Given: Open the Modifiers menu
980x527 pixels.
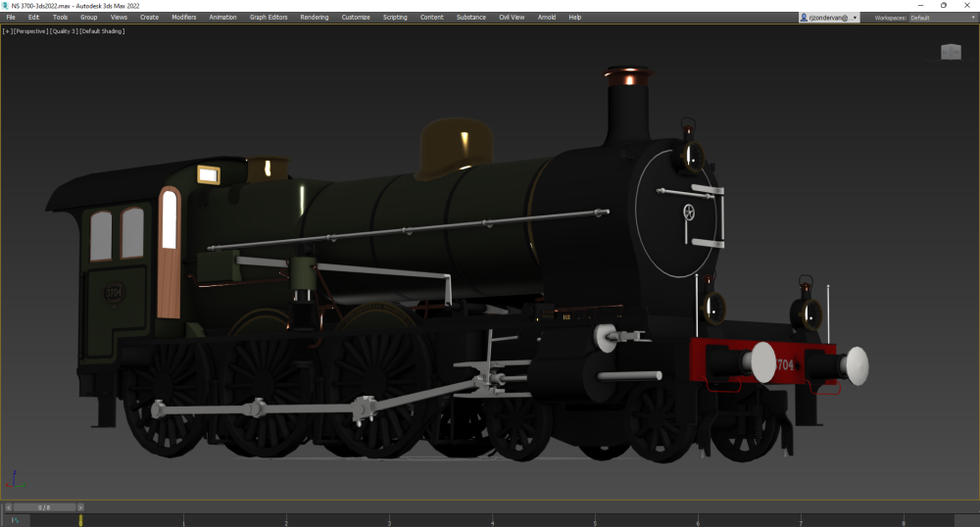Looking at the screenshot, I should tap(183, 18).
